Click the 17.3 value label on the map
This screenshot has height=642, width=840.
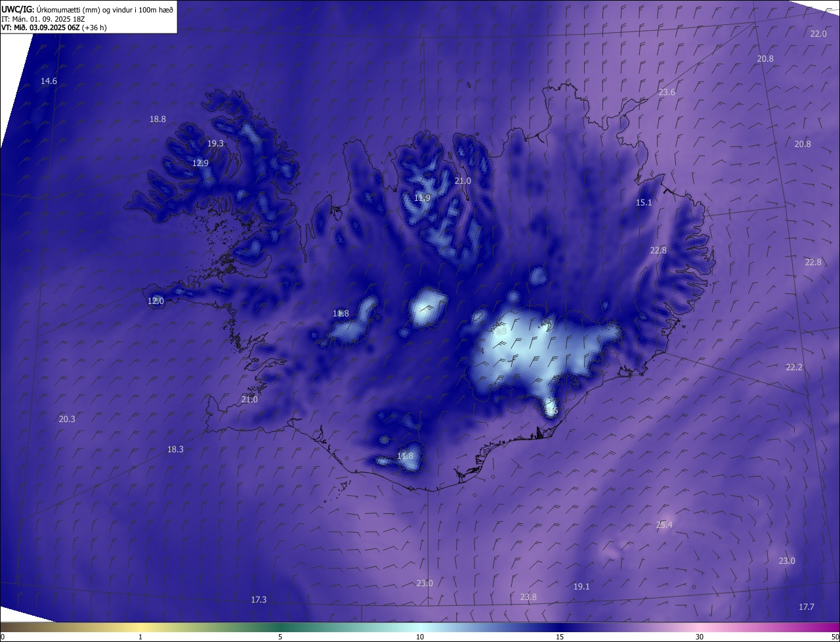(259, 599)
